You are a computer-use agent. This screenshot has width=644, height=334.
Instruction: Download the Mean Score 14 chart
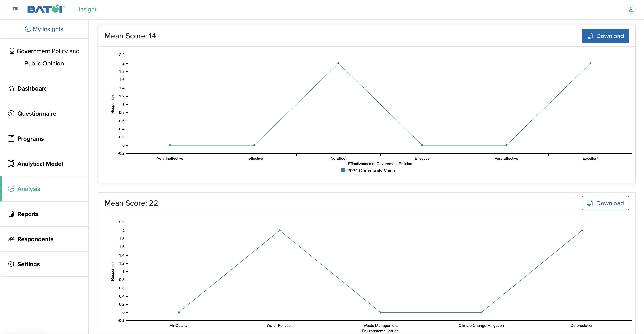(x=605, y=36)
